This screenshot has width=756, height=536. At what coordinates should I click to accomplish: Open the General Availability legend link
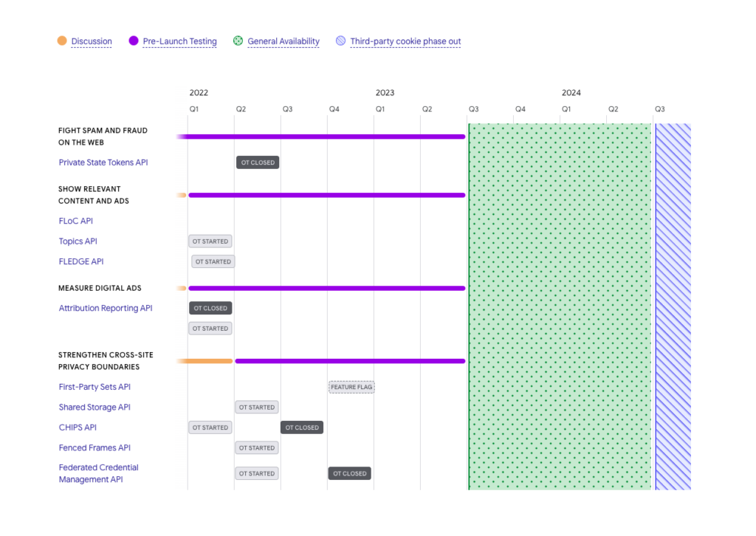(283, 41)
